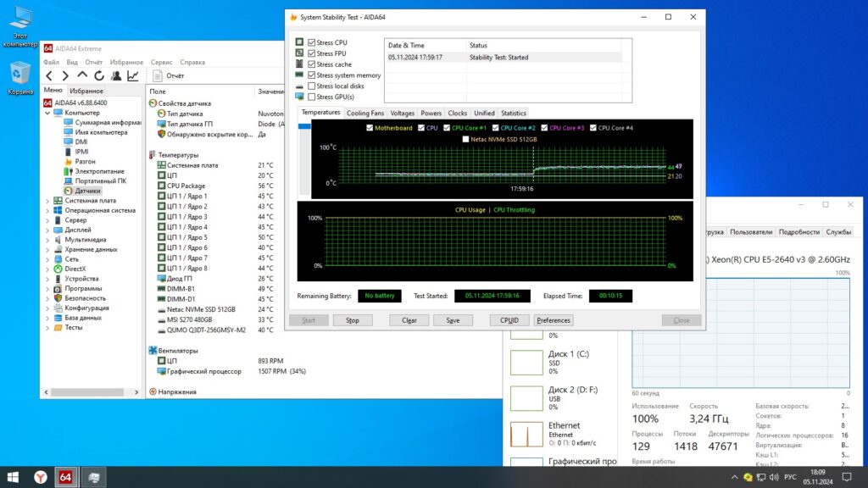
Task: Open the network tray icon
Action: [x=761, y=477]
